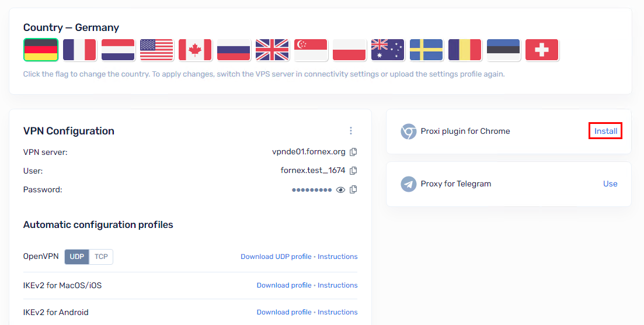Image resolution: width=644 pixels, height=325 pixels.
Task: Click 'Proxy for Telegram' label
Action: (x=456, y=184)
